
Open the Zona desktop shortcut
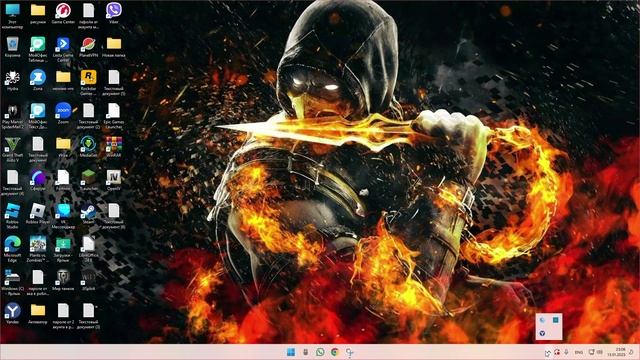tap(38, 80)
